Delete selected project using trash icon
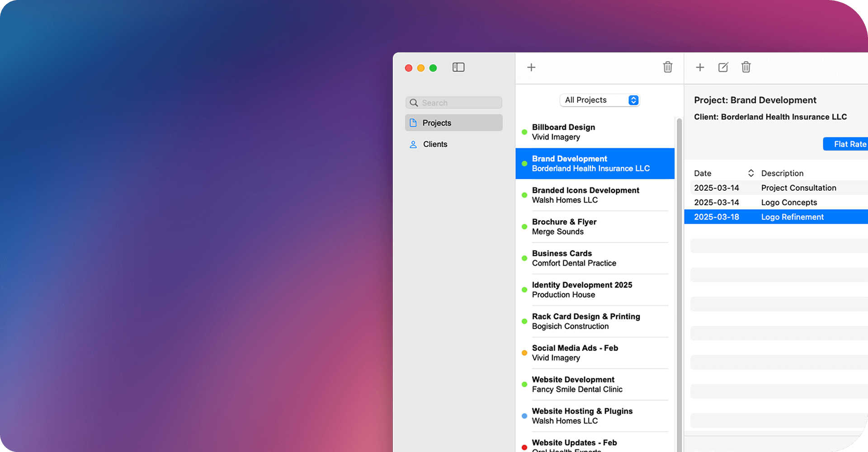Image resolution: width=868 pixels, height=452 pixels. click(668, 67)
